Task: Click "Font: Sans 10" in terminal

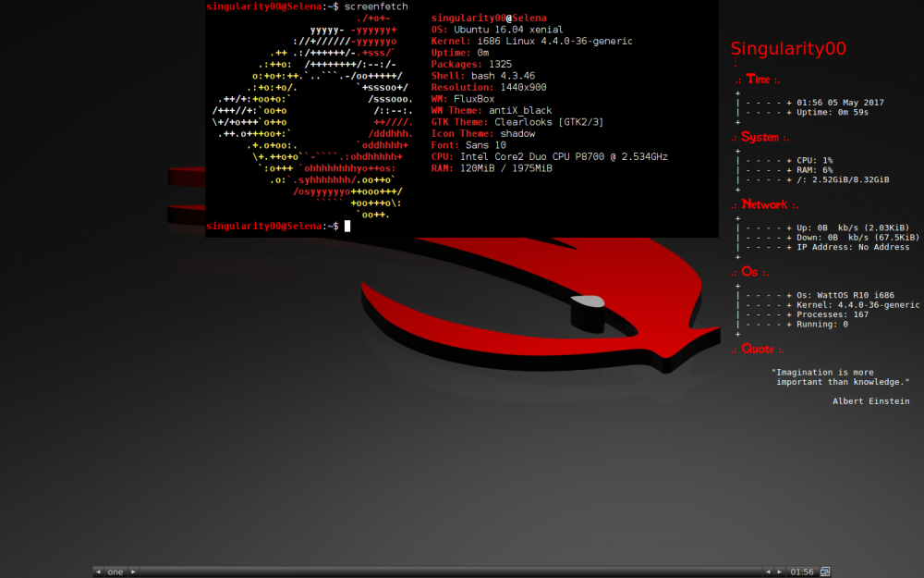Action: click(x=468, y=145)
